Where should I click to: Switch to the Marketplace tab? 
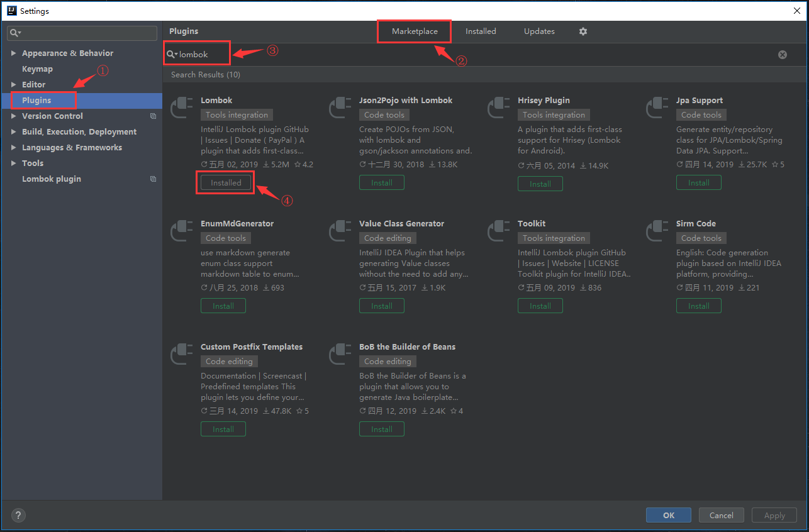(415, 31)
